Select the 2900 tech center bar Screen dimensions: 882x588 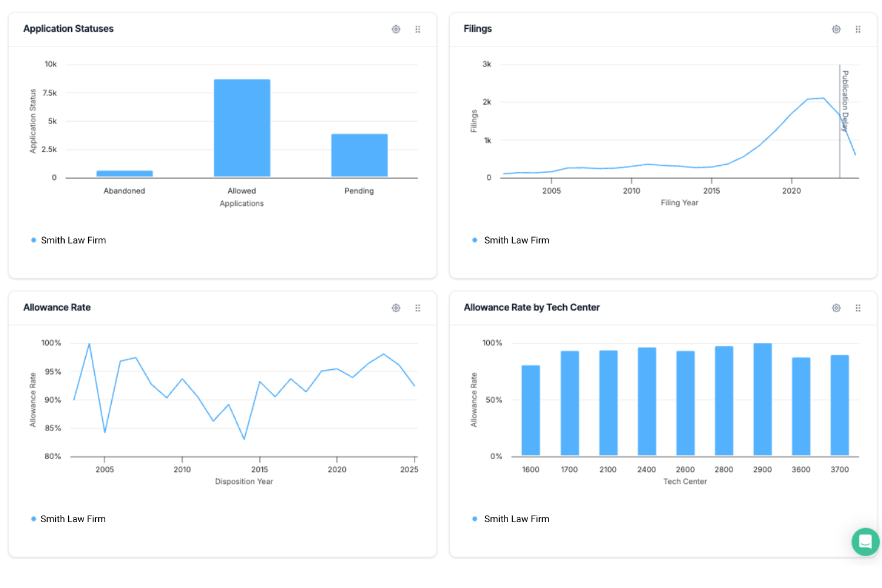click(x=763, y=399)
